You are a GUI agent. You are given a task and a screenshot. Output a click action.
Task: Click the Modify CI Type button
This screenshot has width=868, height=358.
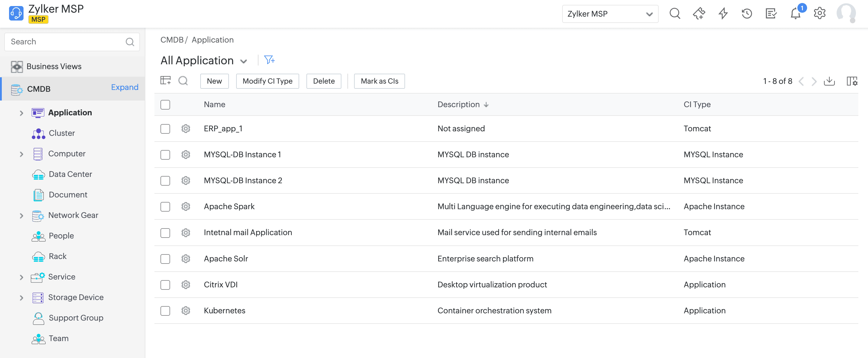pyautogui.click(x=267, y=81)
